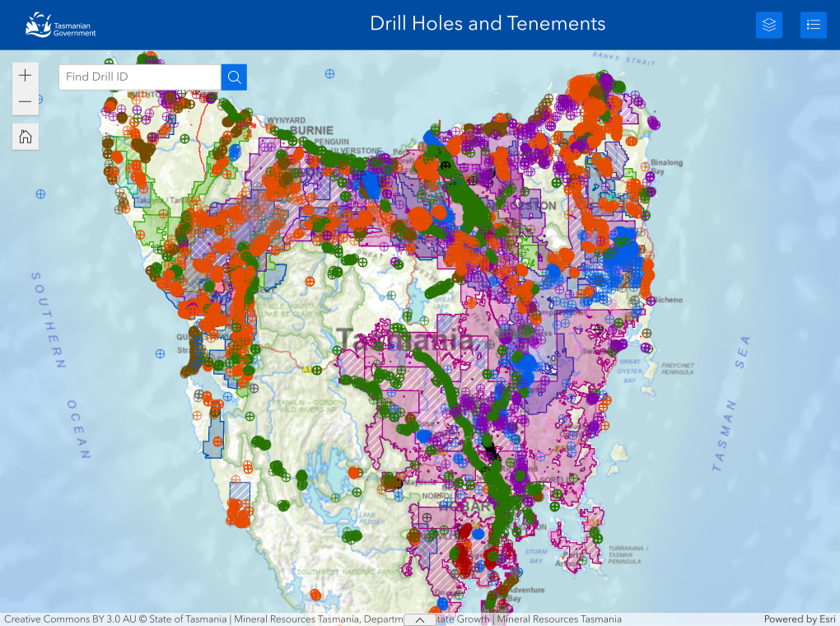Image resolution: width=840 pixels, height=626 pixels.
Task: Zoom out of the map
Action: 26,102
